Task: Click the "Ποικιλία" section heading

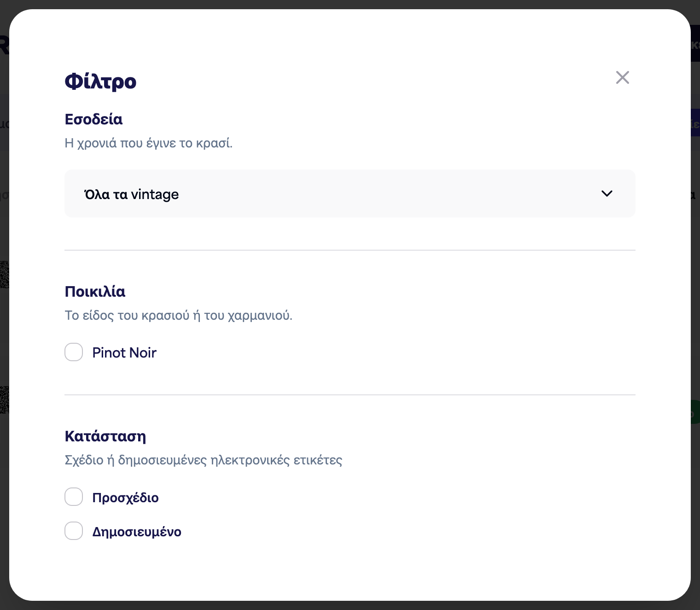Action: coord(95,291)
